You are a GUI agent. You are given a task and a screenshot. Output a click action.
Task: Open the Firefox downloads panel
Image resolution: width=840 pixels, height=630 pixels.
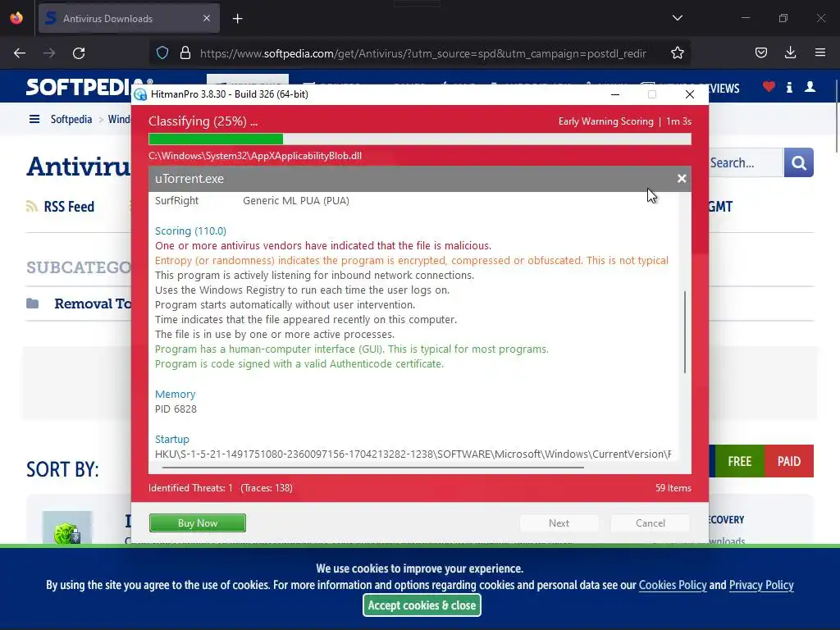pos(790,52)
